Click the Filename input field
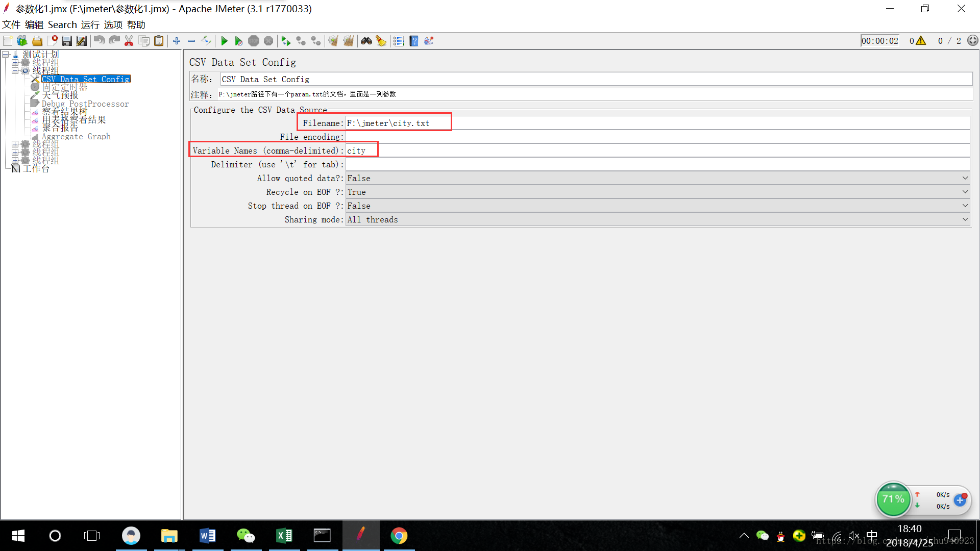Viewport: 980px width, 551px height. [658, 123]
